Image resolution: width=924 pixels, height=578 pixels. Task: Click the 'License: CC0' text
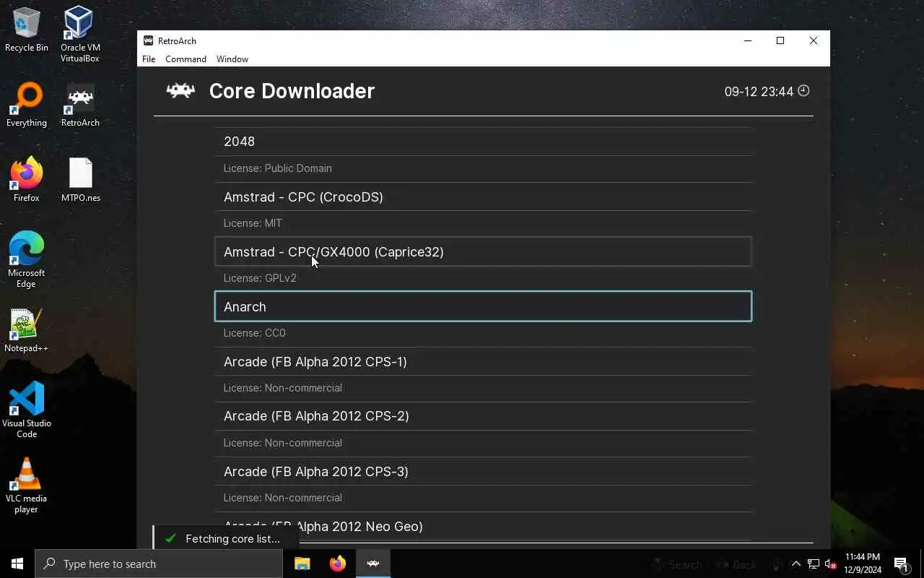[x=255, y=333]
